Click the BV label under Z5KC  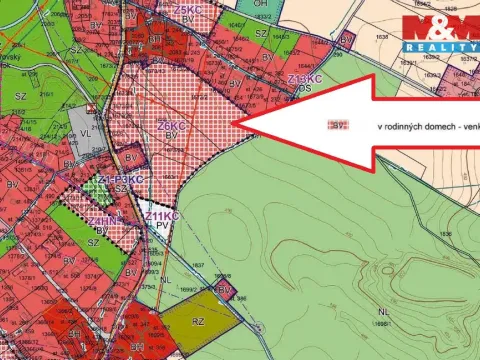(x=188, y=20)
